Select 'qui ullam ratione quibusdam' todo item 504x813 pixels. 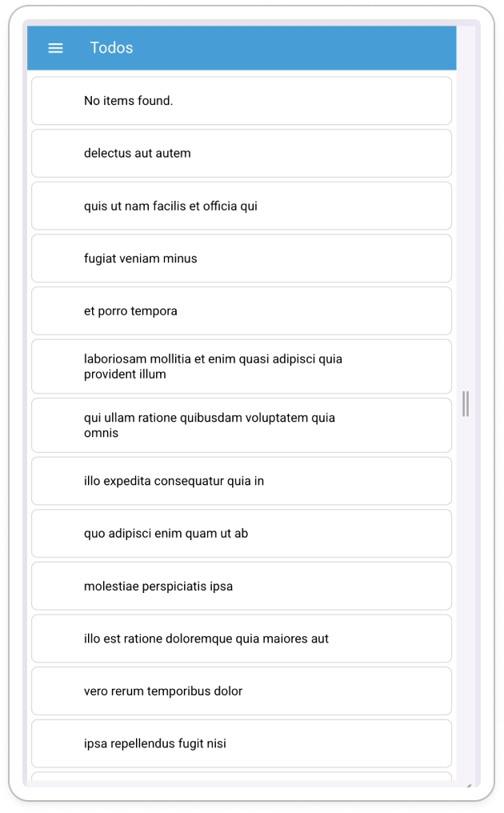241,426
